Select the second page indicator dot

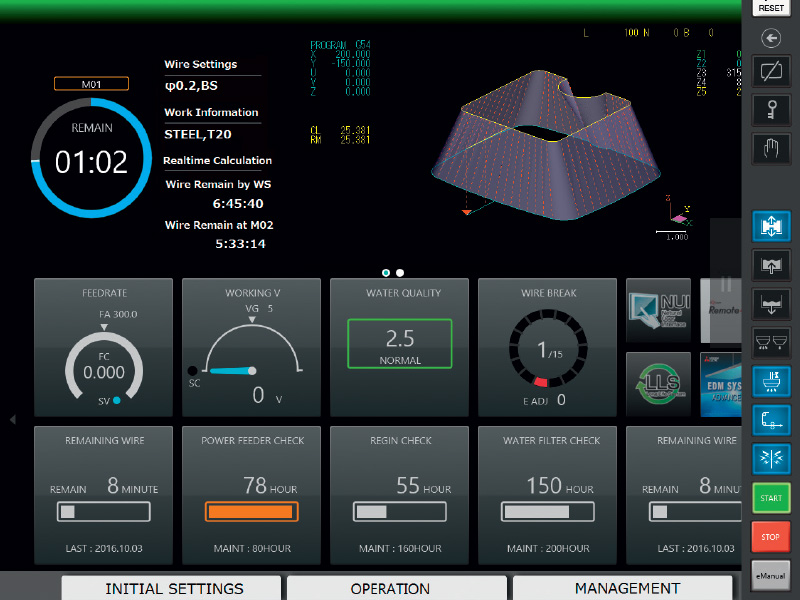[400, 273]
